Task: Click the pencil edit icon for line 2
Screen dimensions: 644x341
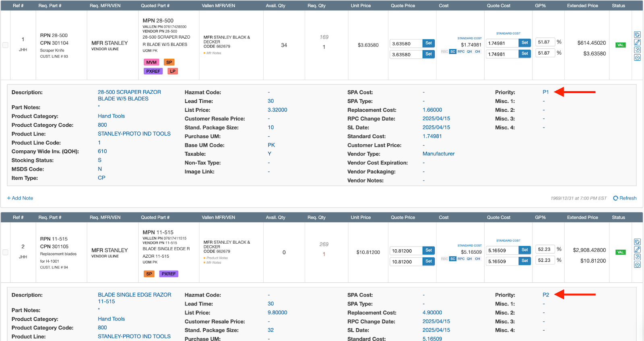Action: (x=637, y=249)
